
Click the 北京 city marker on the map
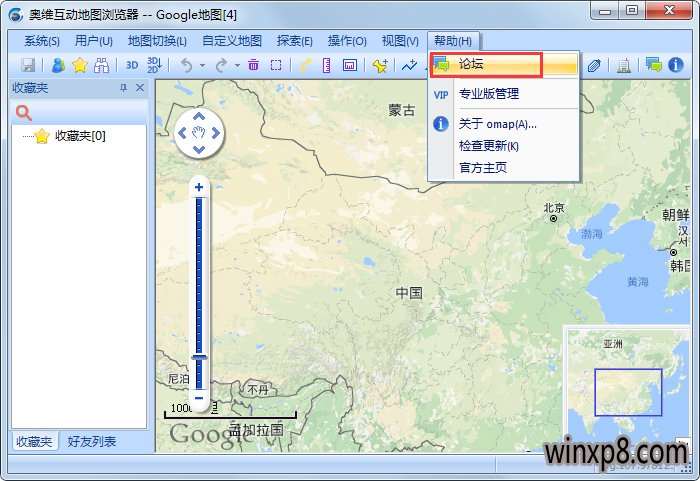tap(554, 218)
